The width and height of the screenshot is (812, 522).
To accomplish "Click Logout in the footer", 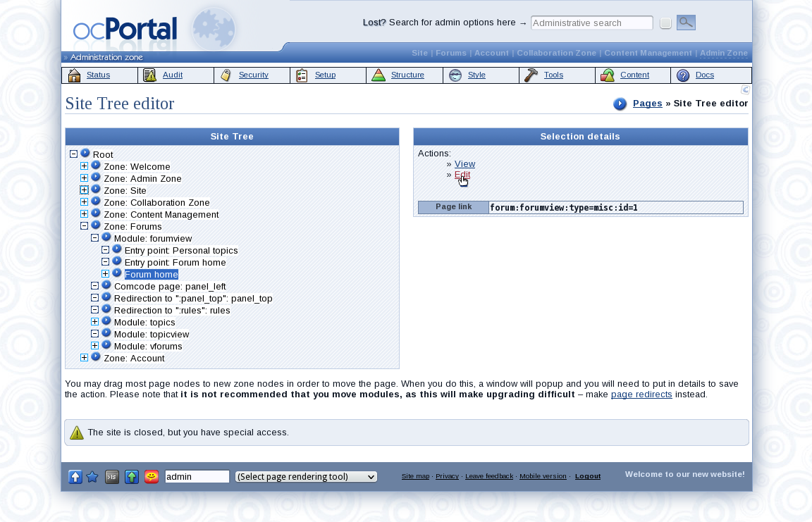I will pos(588,477).
